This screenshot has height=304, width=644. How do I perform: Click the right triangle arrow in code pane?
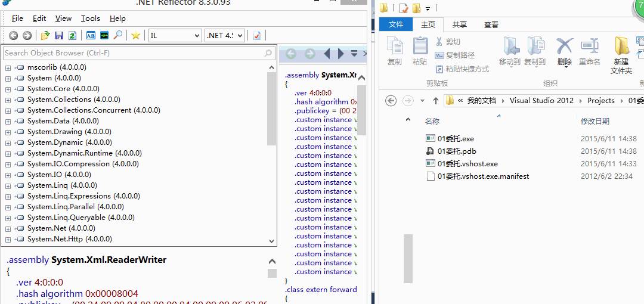coord(340,54)
